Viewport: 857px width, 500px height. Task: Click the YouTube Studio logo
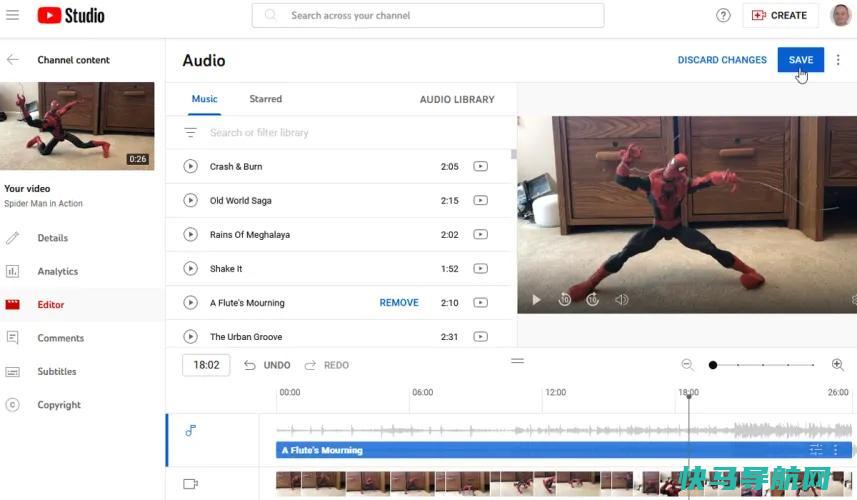(x=71, y=15)
